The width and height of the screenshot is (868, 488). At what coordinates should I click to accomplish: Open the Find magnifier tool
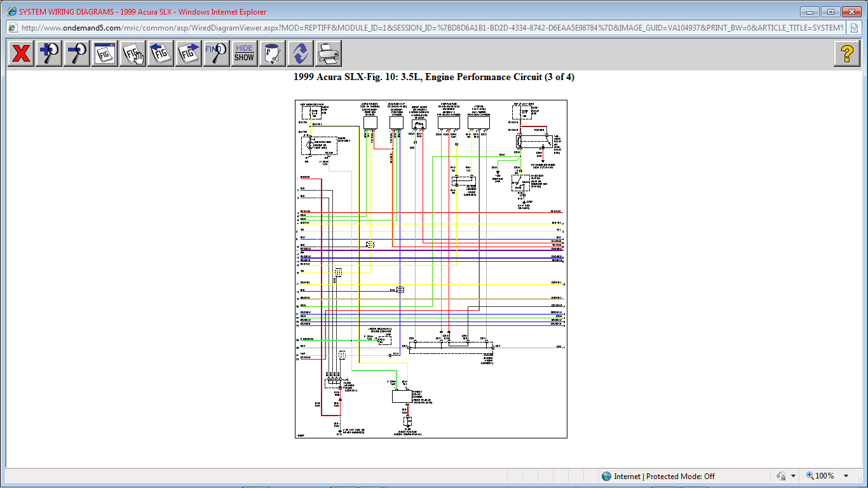click(217, 53)
